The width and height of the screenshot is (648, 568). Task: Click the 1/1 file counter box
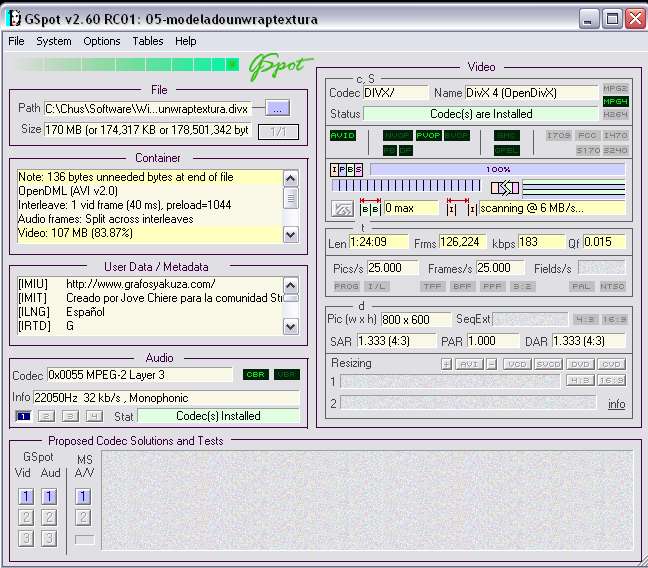(x=278, y=132)
